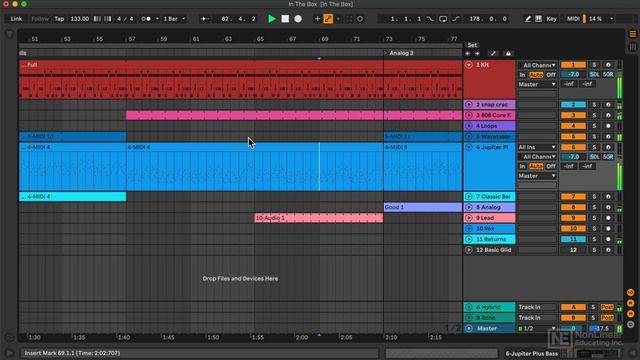Click the Stop button in transport
This screenshot has width=640, height=360.
[285, 19]
